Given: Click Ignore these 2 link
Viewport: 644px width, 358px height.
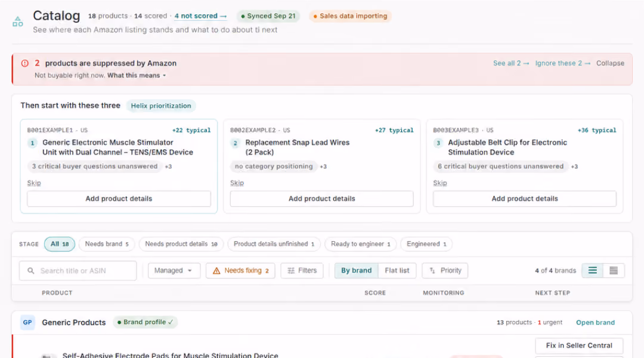Looking at the screenshot, I should (563, 63).
